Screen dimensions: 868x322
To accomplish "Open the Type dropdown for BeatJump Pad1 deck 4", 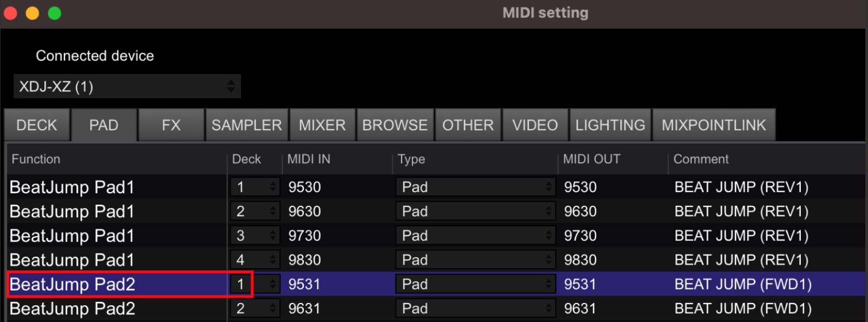I will [475, 260].
